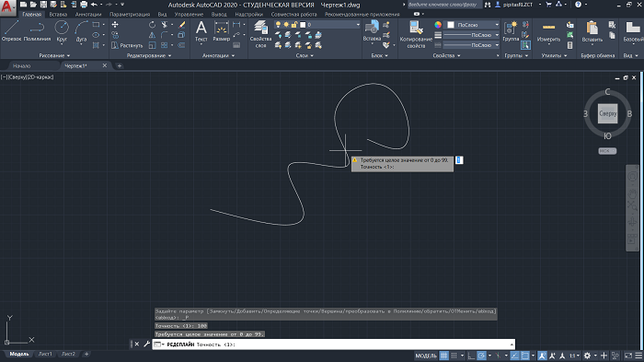Click the object color wheel swatch
644x362 pixels.
[438, 25]
